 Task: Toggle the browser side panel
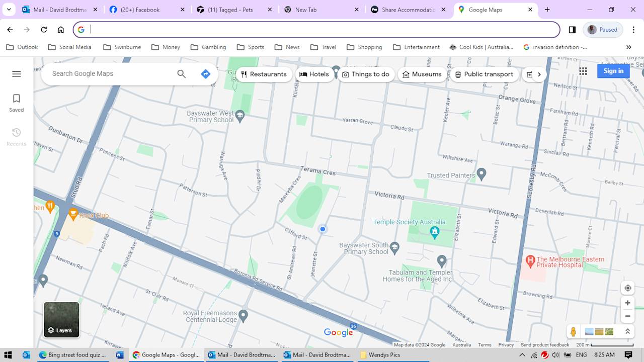pos(572,30)
